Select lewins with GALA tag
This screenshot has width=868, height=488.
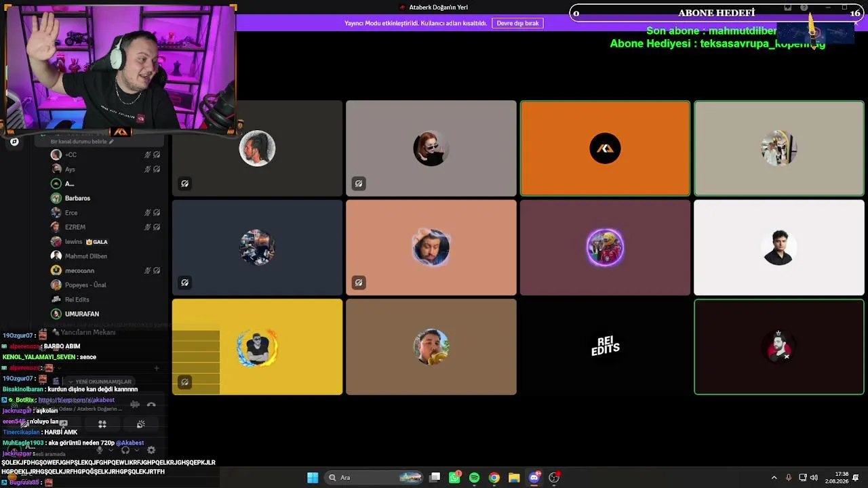106,241
